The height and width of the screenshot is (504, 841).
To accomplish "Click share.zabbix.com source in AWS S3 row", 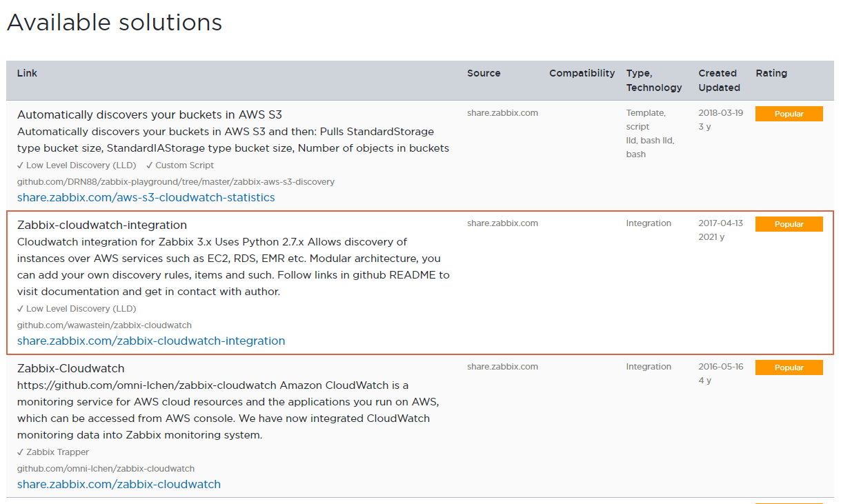I will [x=502, y=113].
